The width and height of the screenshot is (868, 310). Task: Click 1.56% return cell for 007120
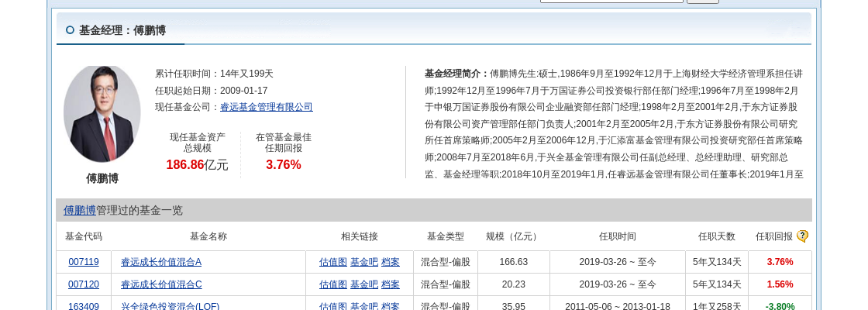pos(780,284)
